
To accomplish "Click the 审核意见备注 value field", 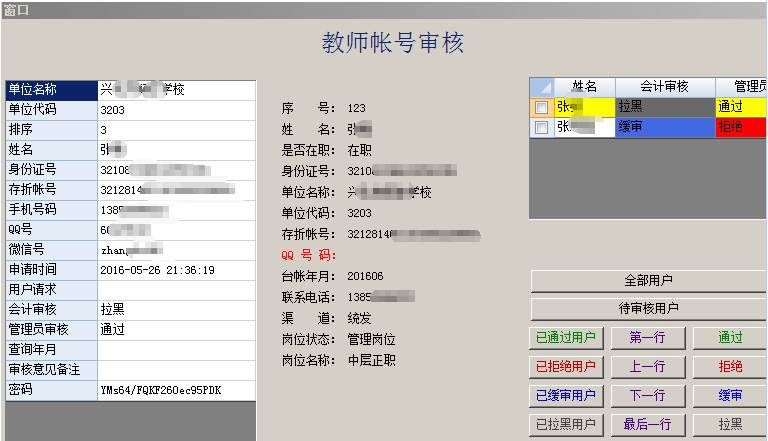I will [176, 370].
